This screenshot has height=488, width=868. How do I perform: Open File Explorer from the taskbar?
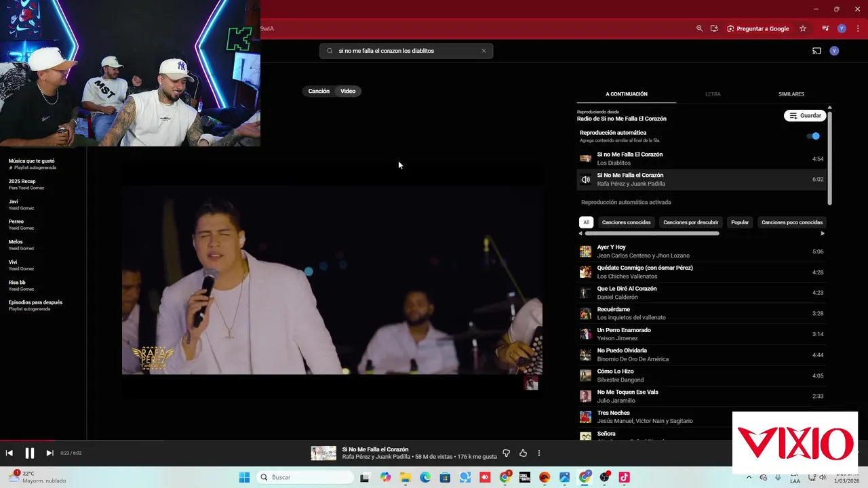(x=406, y=477)
